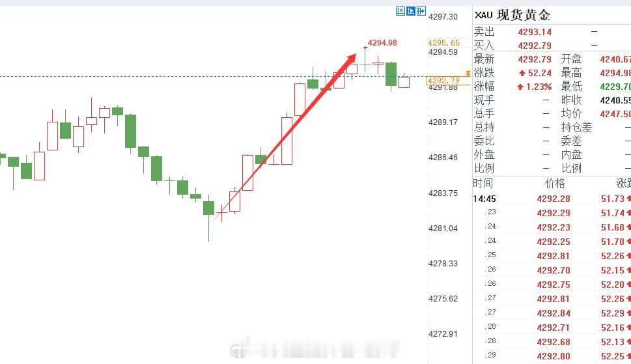Select the 14:45 tick row
Viewport: 631px width, 364px height.
click(552, 199)
